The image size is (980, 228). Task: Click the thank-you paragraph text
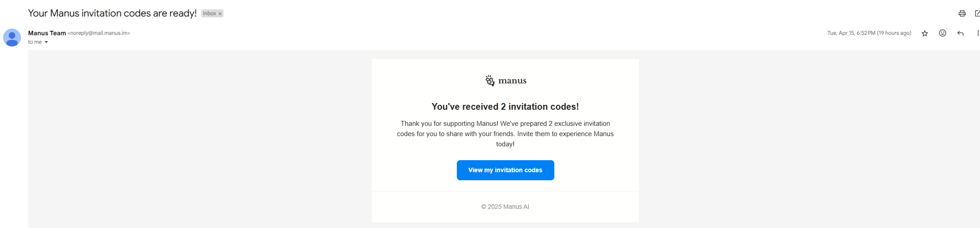[x=505, y=134]
